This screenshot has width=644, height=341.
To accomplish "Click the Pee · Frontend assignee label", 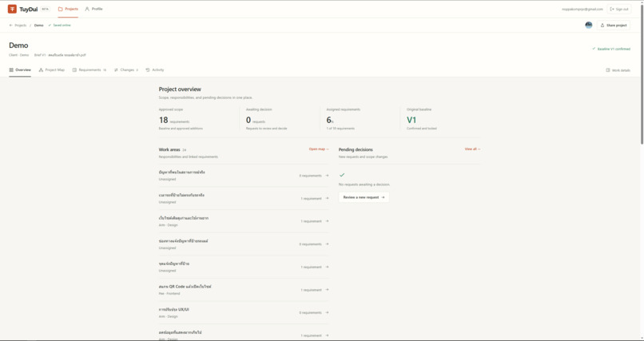I will 169,294.
